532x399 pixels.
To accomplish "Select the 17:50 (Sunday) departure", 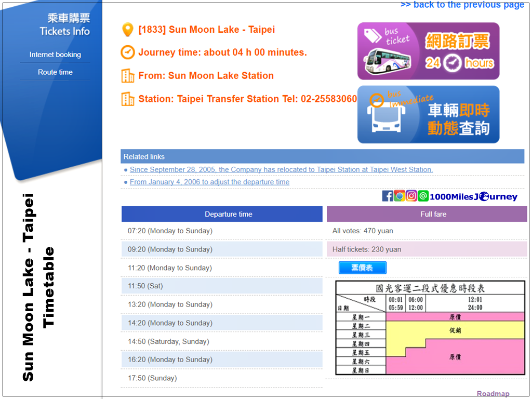I will point(222,378).
